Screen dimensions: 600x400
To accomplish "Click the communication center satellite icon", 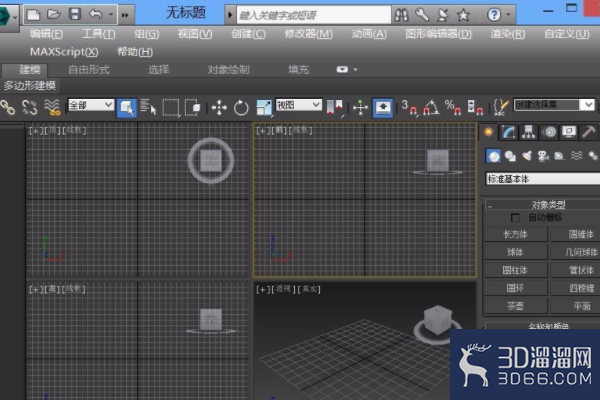I will click(443, 15).
